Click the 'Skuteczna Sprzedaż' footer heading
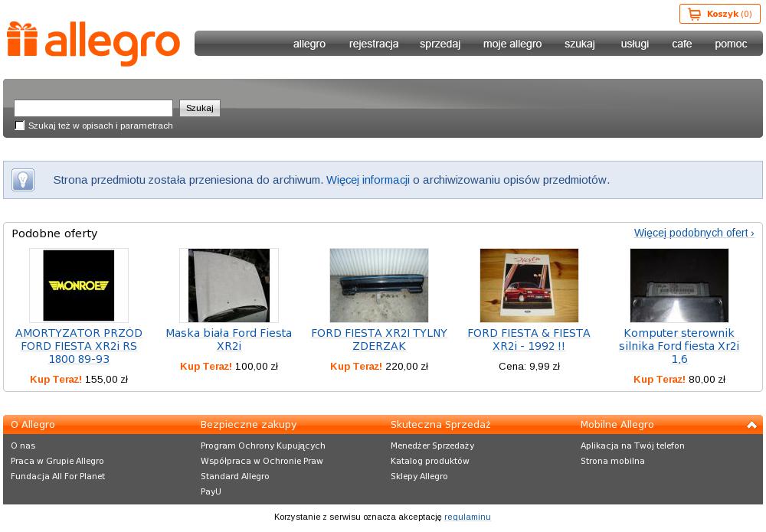This screenshot has width=766, height=532. click(440, 425)
